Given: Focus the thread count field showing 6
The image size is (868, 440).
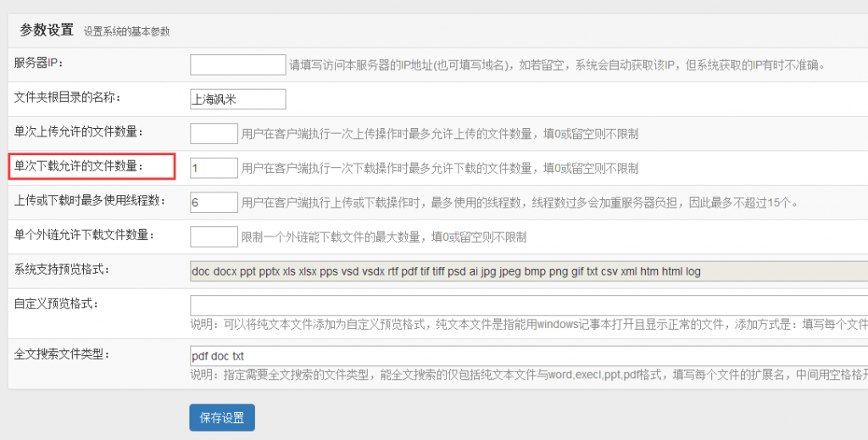Looking at the screenshot, I should click(214, 202).
